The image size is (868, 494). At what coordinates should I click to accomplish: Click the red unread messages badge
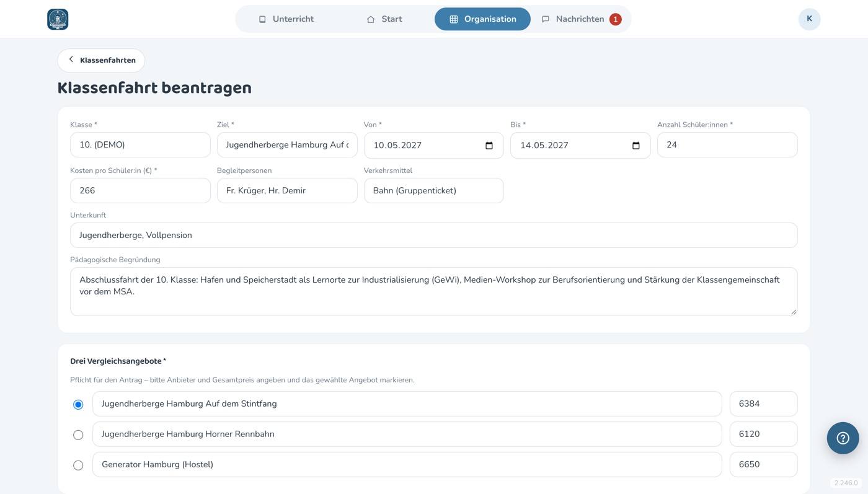(615, 19)
